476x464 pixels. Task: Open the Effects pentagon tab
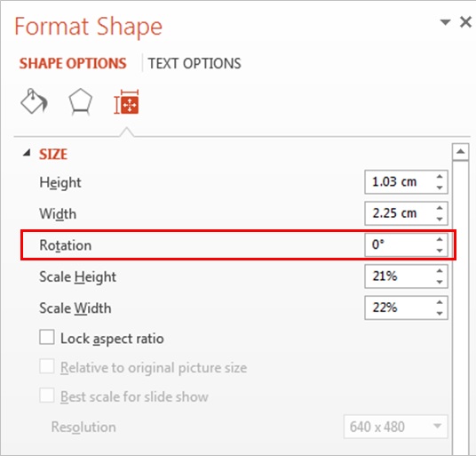[80, 102]
